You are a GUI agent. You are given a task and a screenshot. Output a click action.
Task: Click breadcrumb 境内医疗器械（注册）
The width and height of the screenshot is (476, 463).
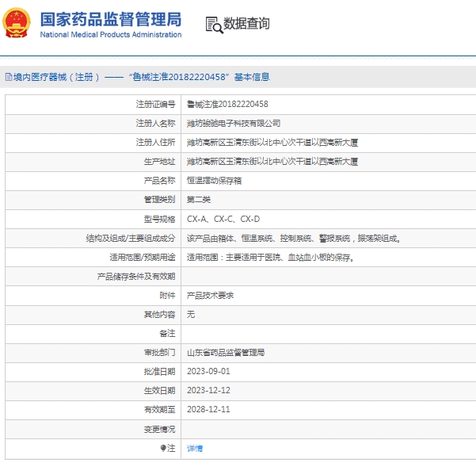56,77
